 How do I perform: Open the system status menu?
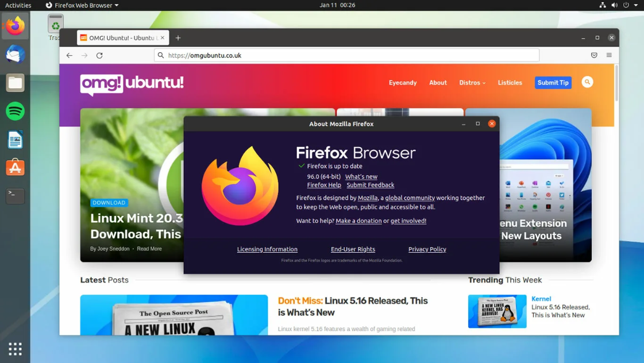pos(620,5)
